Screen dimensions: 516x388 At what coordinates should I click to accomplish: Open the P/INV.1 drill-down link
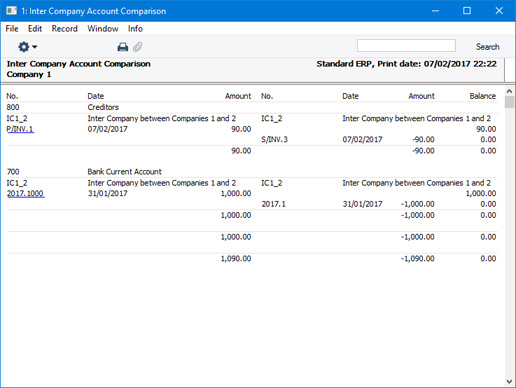20,129
